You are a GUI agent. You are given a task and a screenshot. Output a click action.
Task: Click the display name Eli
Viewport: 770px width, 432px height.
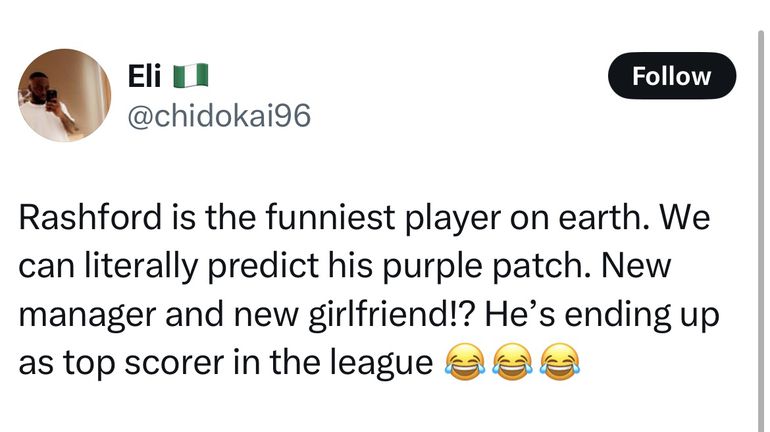tap(145, 75)
